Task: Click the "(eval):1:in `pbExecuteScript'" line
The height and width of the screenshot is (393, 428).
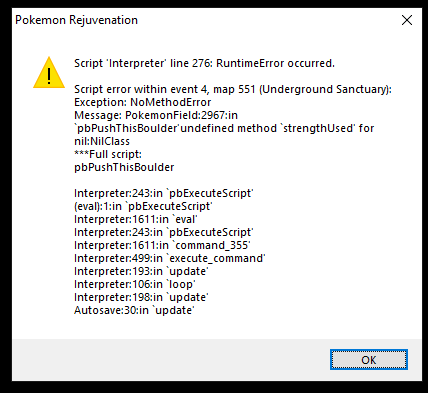Action: click(x=143, y=206)
